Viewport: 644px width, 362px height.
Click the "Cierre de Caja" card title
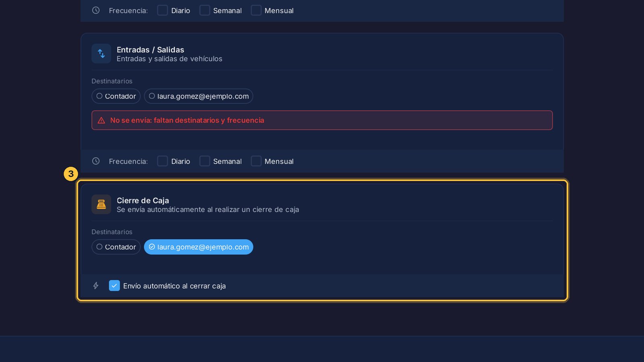tap(143, 201)
